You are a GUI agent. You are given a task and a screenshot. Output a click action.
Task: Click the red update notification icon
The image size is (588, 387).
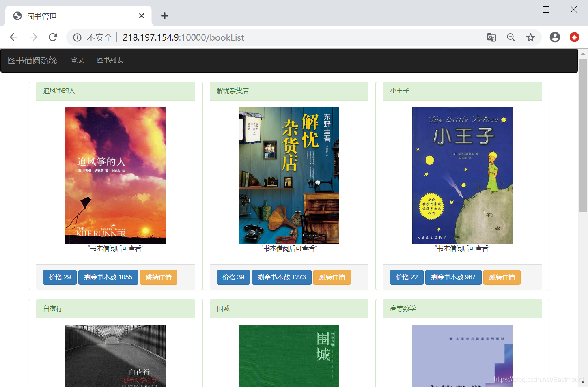point(574,37)
